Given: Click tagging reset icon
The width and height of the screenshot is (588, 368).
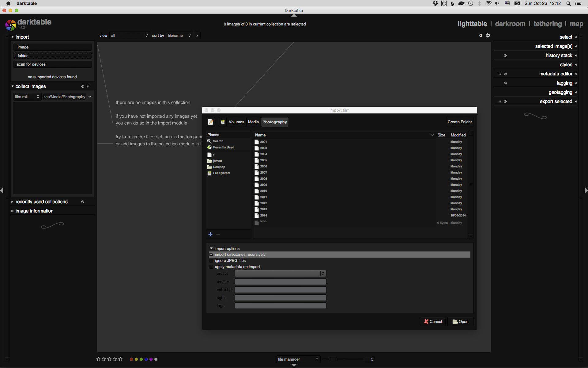Looking at the screenshot, I should point(505,83).
